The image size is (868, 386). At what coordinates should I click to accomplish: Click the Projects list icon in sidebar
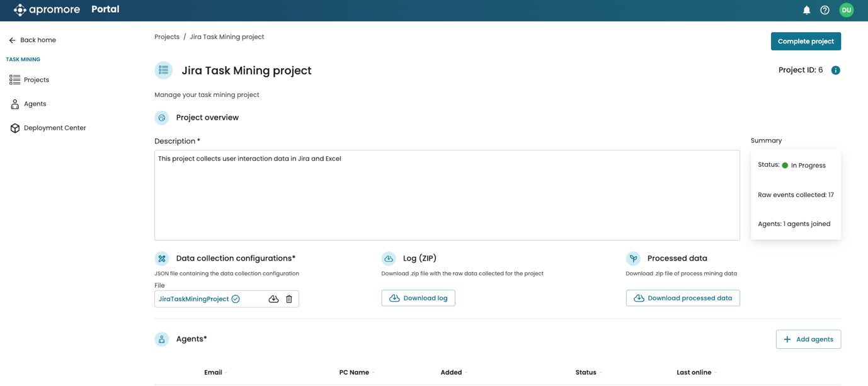(14, 80)
